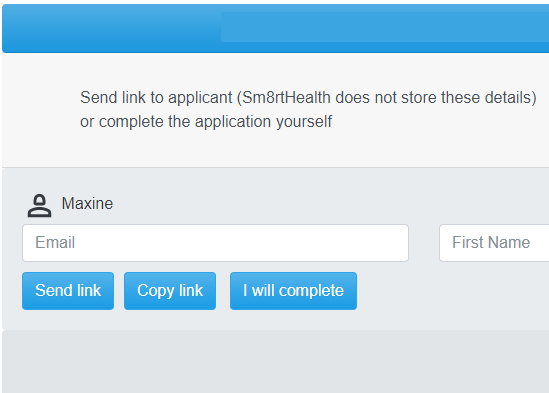
Task: Click the applicant person icon beside Maxine
Action: point(40,206)
